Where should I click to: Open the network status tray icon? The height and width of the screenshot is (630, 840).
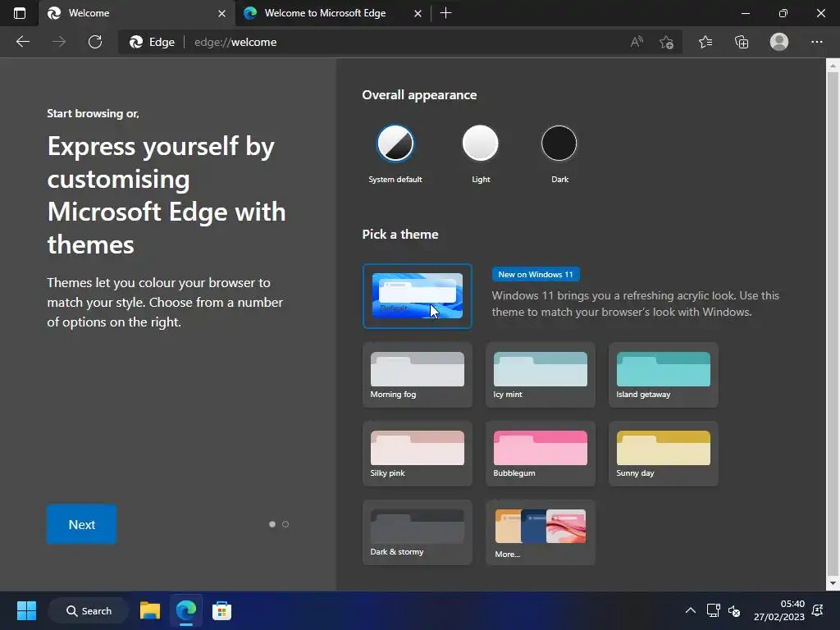[x=713, y=610]
